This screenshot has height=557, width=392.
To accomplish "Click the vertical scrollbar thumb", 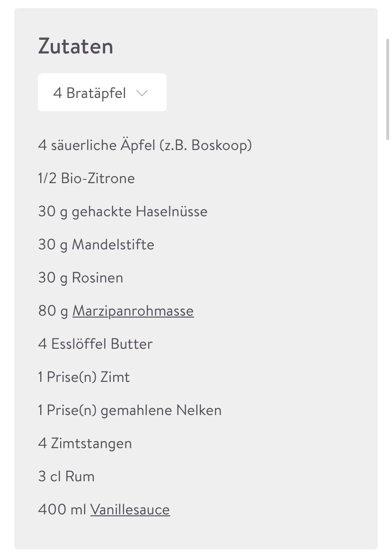I will point(387,89).
